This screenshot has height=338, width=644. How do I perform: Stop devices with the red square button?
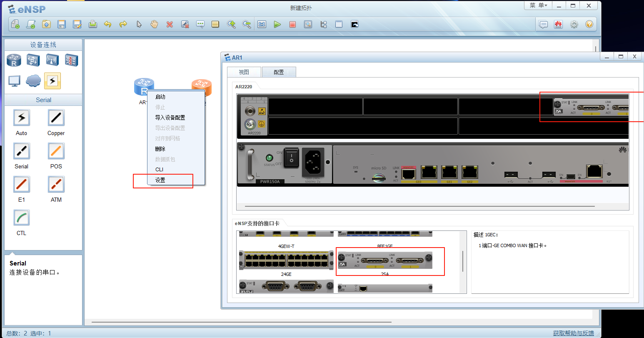292,24
